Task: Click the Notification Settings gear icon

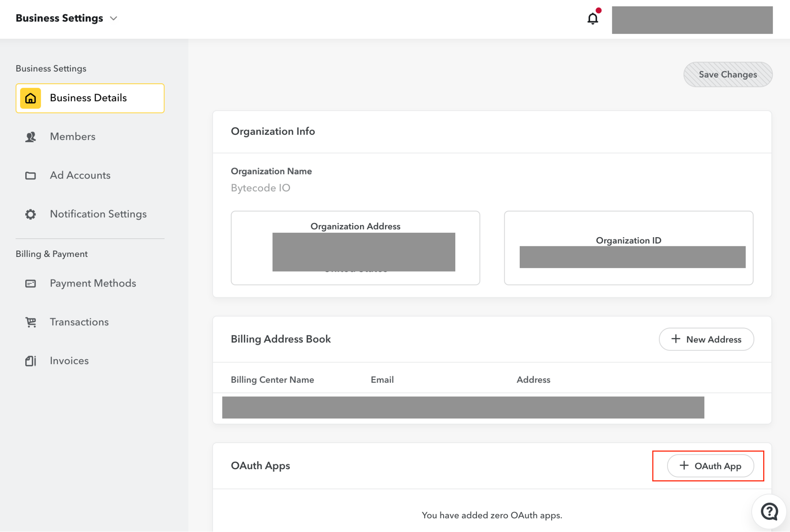Action: click(30, 214)
